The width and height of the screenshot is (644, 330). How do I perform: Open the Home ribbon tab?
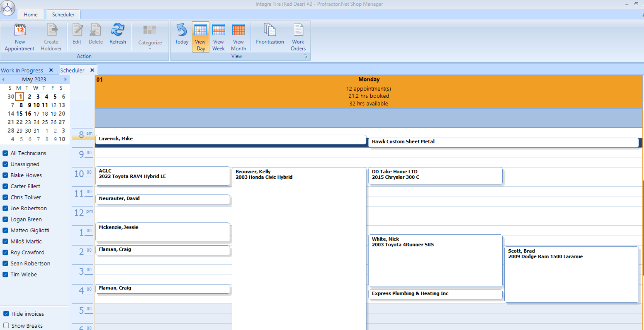click(x=31, y=15)
